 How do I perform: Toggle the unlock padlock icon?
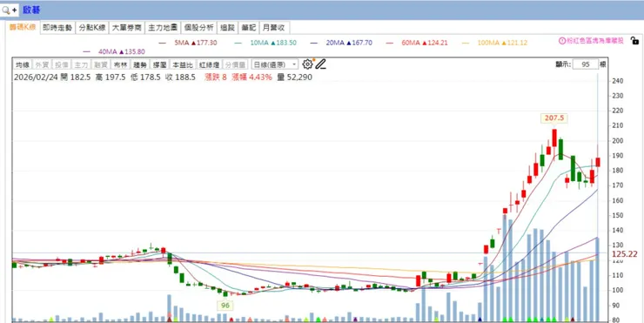coord(634,41)
